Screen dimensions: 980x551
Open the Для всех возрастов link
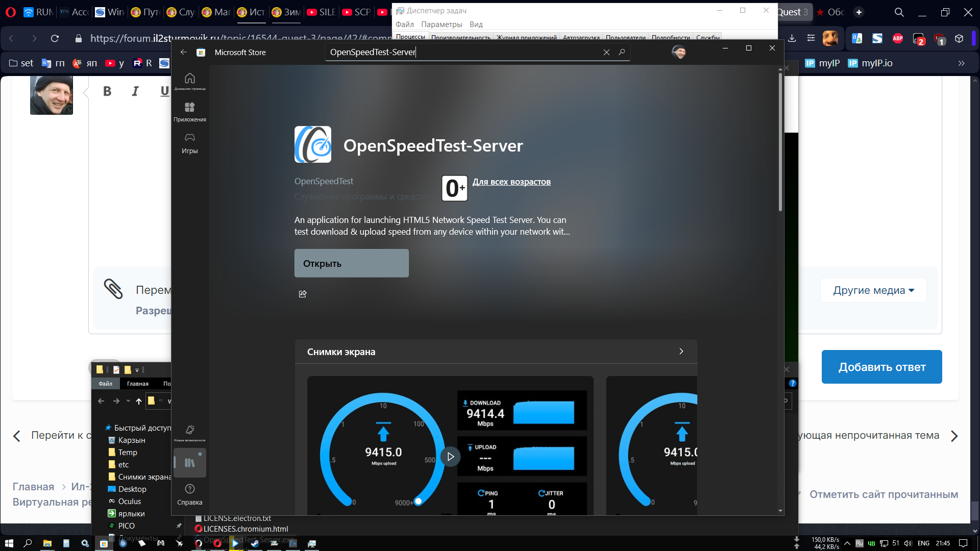click(511, 182)
